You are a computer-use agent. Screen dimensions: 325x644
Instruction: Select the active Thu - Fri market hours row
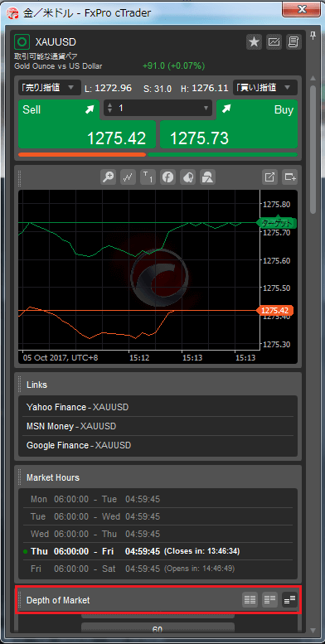tap(158, 551)
